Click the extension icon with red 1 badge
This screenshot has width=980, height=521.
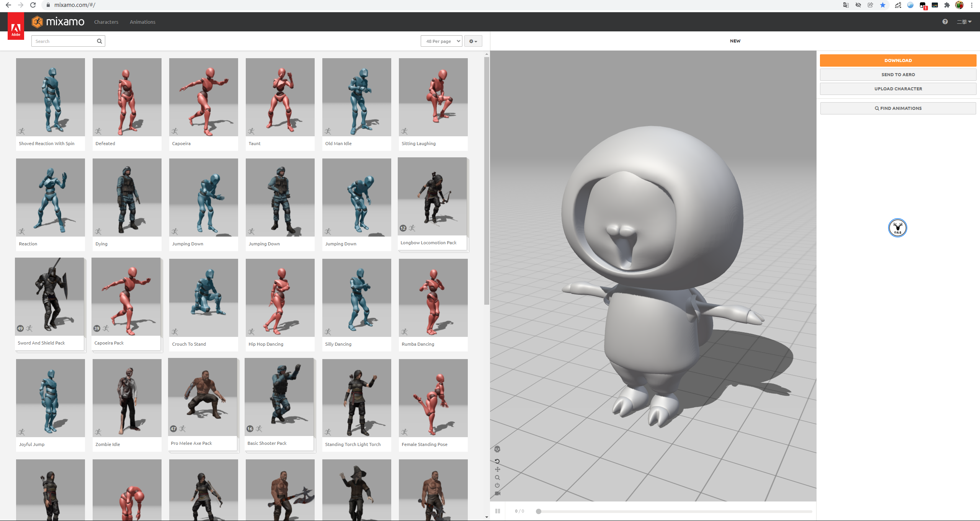click(x=923, y=5)
